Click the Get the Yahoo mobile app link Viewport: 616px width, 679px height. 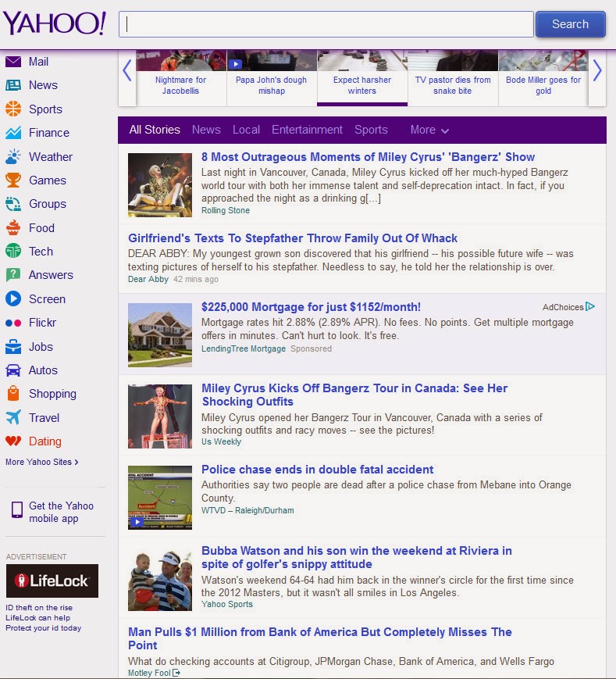pos(61,512)
